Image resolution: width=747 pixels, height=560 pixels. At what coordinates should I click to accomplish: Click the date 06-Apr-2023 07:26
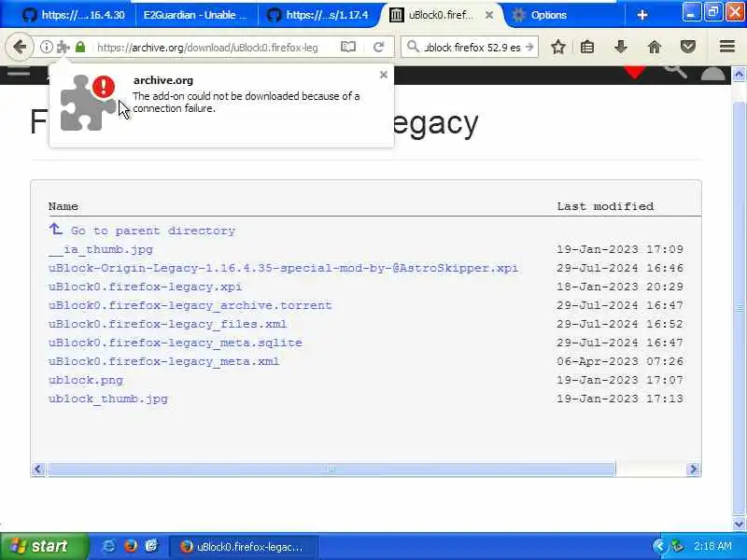click(x=620, y=361)
